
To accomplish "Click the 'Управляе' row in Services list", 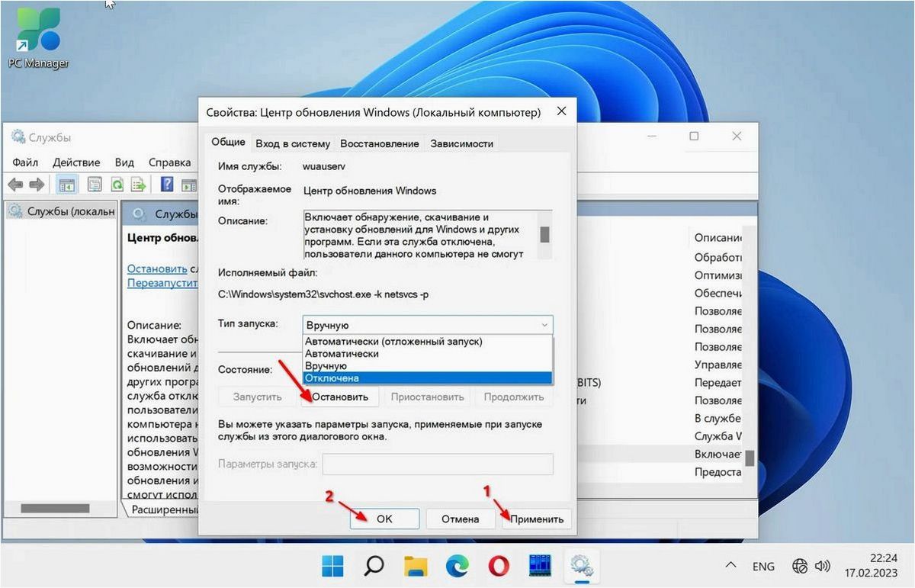I will pos(718,365).
